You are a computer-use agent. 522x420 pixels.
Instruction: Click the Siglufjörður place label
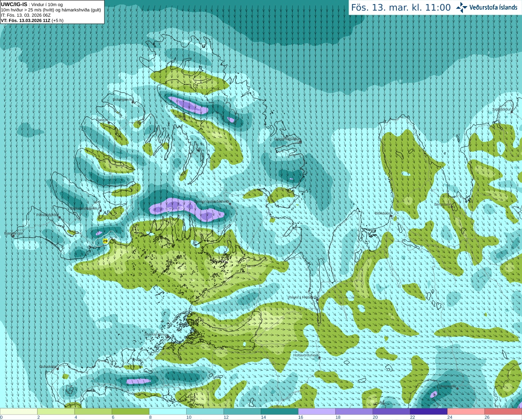(502, 109)
